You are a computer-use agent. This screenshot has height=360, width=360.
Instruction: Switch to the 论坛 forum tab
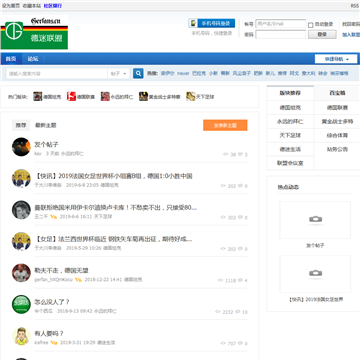pyautogui.click(x=33, y=59)
